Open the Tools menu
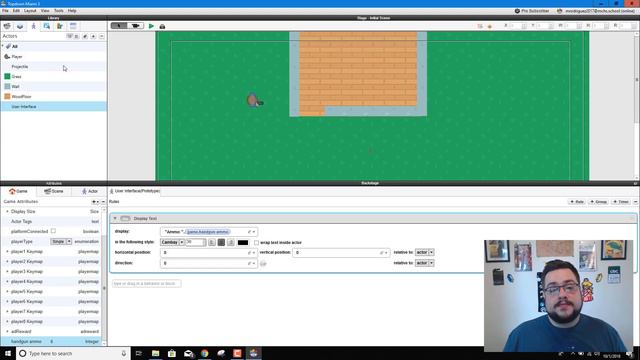The width and height of the screenshot is (640, 360). [59, 11]
